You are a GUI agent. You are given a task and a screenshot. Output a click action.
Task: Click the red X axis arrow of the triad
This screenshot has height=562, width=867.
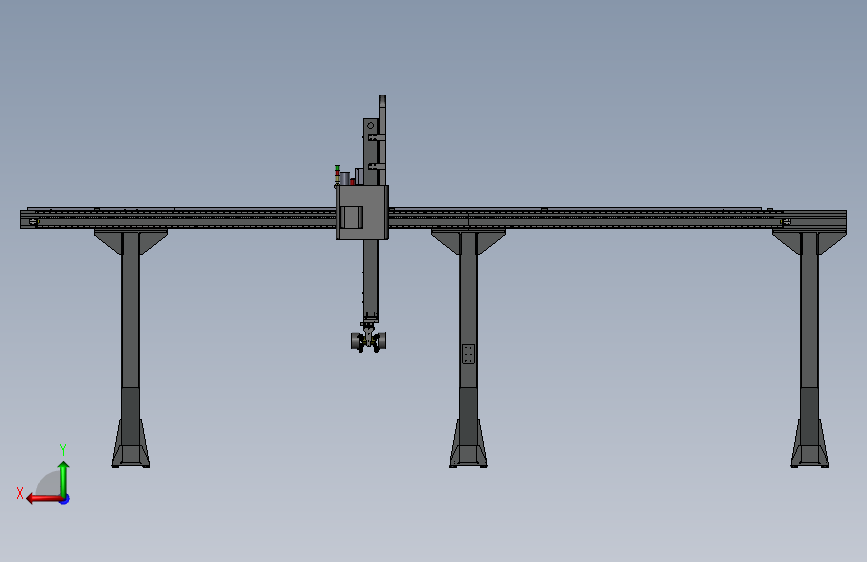tap(44, 499)
